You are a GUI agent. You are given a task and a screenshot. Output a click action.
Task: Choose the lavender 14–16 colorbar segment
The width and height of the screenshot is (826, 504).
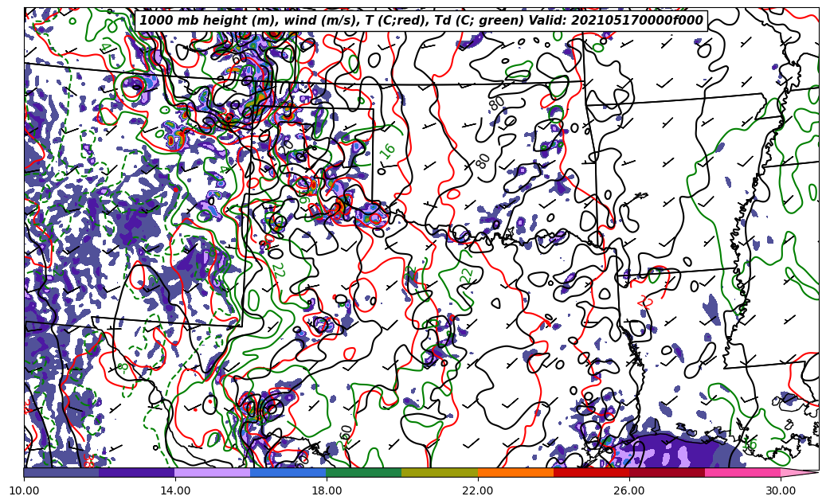(x=213, y=472)
